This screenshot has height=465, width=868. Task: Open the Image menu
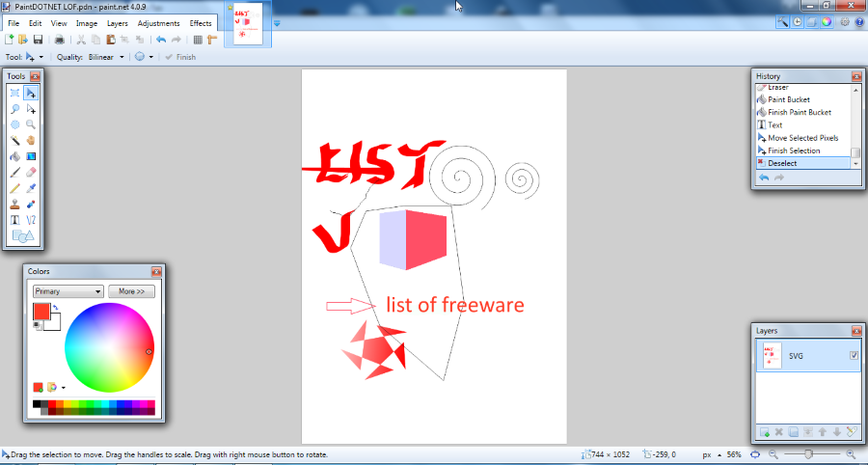[x=87, y=23]
